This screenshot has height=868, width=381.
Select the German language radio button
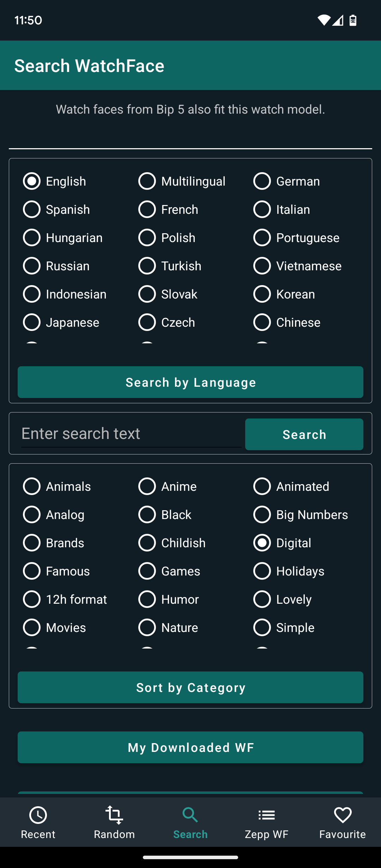[262, 181]
